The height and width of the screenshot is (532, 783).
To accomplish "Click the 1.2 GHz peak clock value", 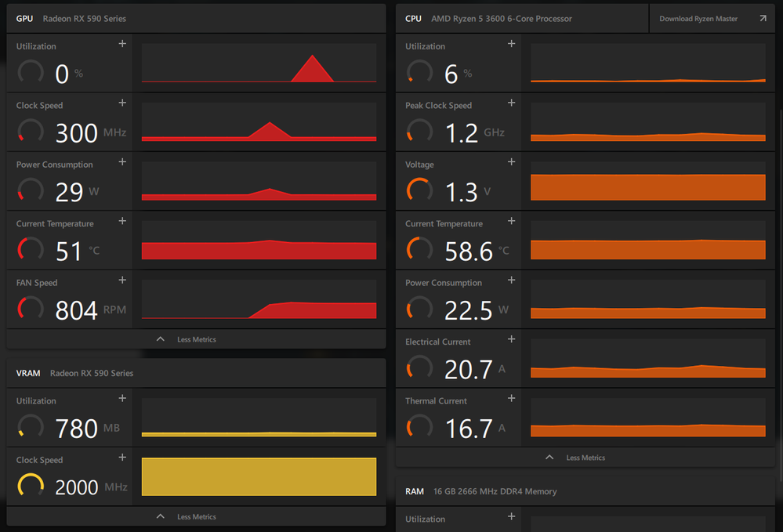I will [474, 132].
